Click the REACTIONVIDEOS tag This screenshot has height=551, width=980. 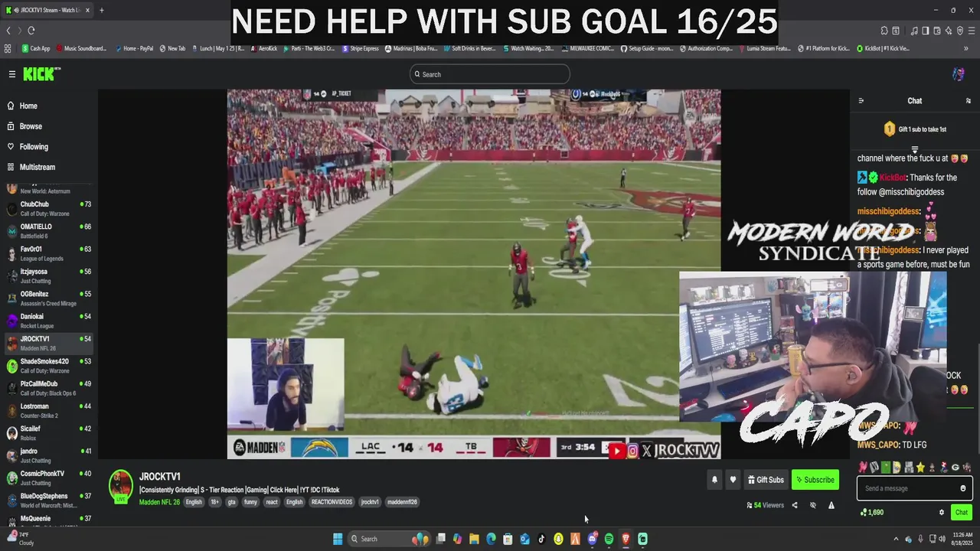tap(332, 502)
